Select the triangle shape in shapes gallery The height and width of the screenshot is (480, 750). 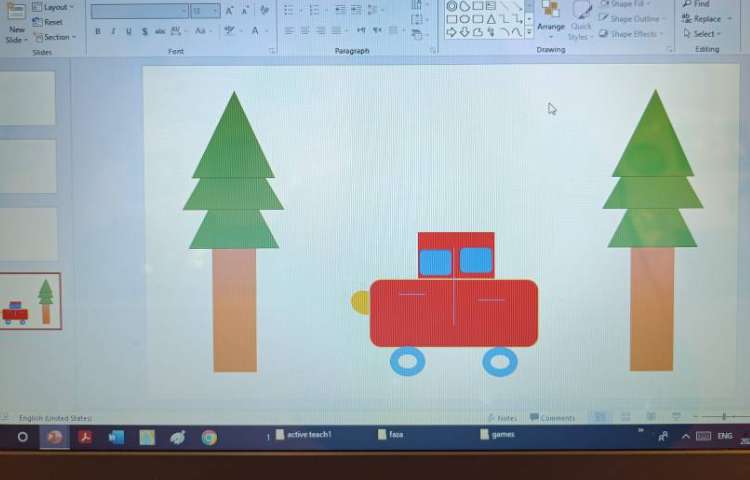pyautogui.click(x=491, y=19)
